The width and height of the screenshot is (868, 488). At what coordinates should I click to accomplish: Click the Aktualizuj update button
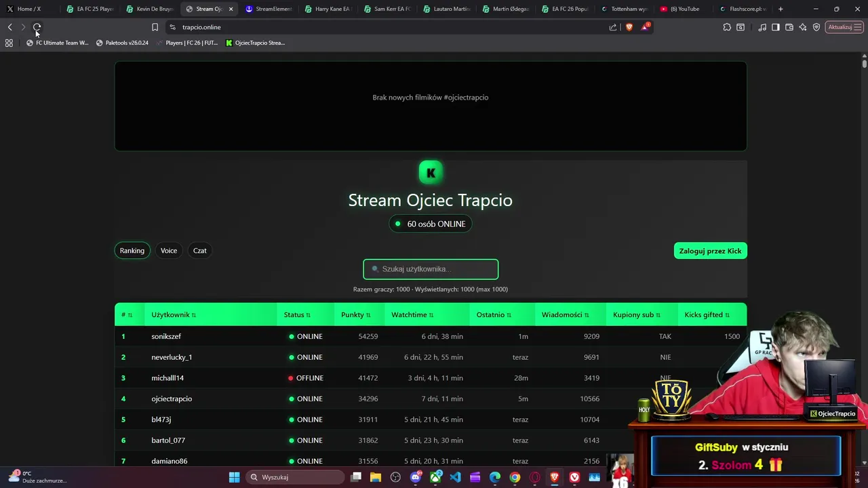844,27
